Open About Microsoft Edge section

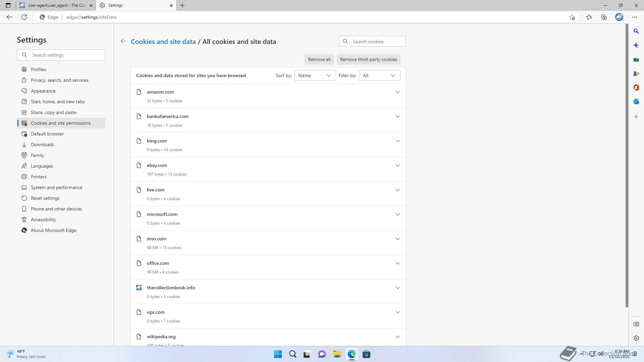click(61, 230)
